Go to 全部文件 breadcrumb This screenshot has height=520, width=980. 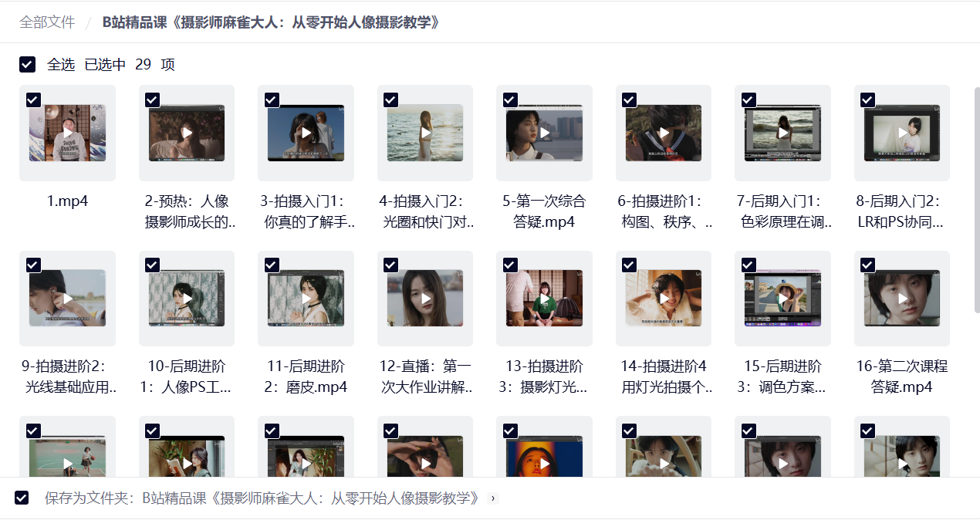click(47, 22)
